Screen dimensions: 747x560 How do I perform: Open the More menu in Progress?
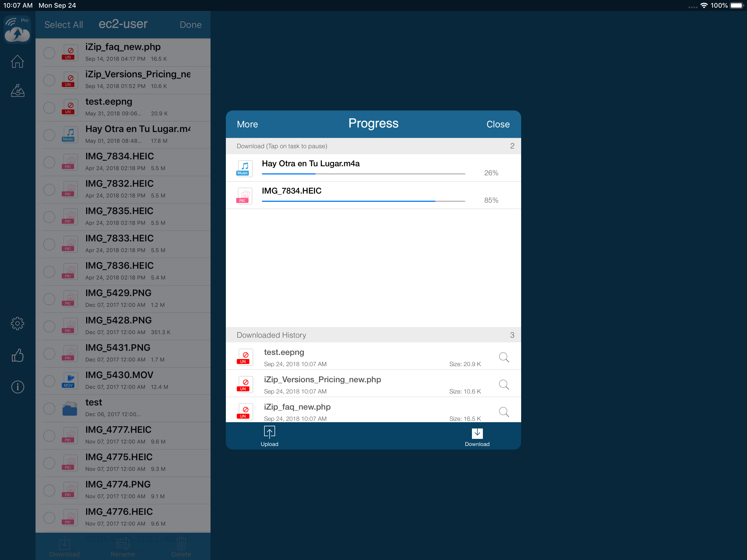pos(247,124)
